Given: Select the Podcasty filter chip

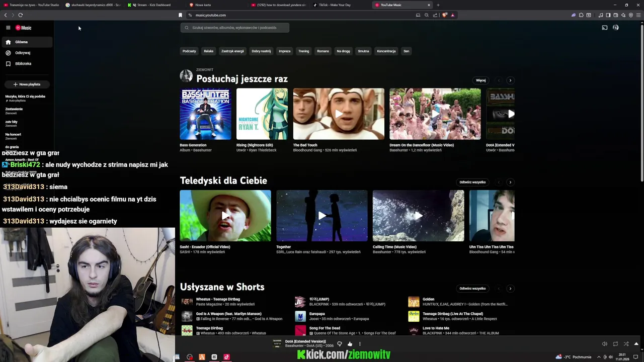Looking at the screenshot, I should pos(189,51).
